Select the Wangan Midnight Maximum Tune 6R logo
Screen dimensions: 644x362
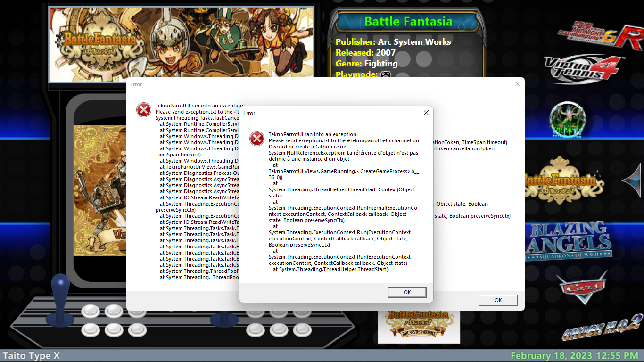pyautogui.click(x=599, y=35)
